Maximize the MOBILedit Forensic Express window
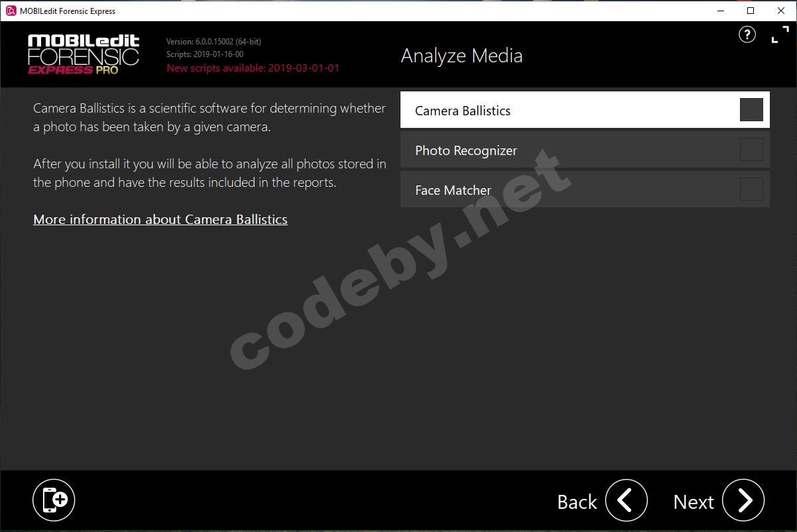 (751, 11)
